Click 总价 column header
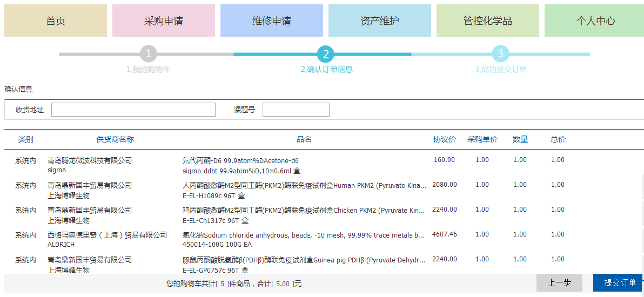Image resolution: width=644 pixels, height=297 pixels. coord(558,140)
